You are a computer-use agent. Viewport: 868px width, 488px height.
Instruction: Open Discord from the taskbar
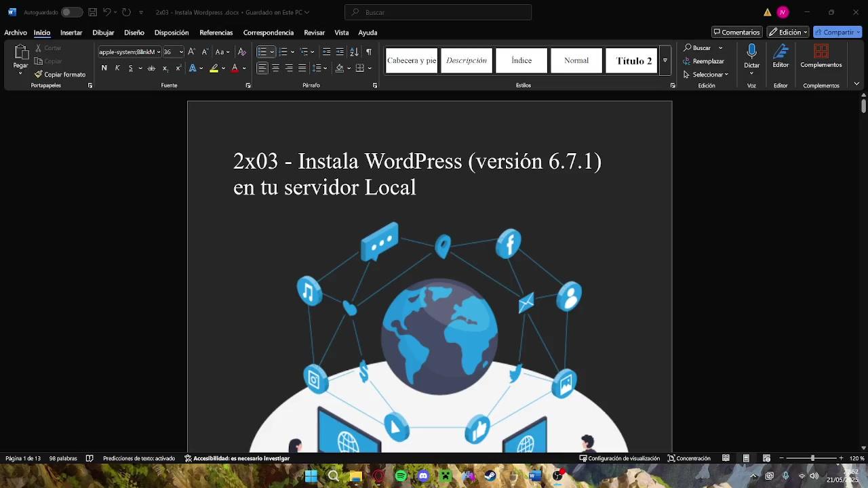(x=423, y=476)
